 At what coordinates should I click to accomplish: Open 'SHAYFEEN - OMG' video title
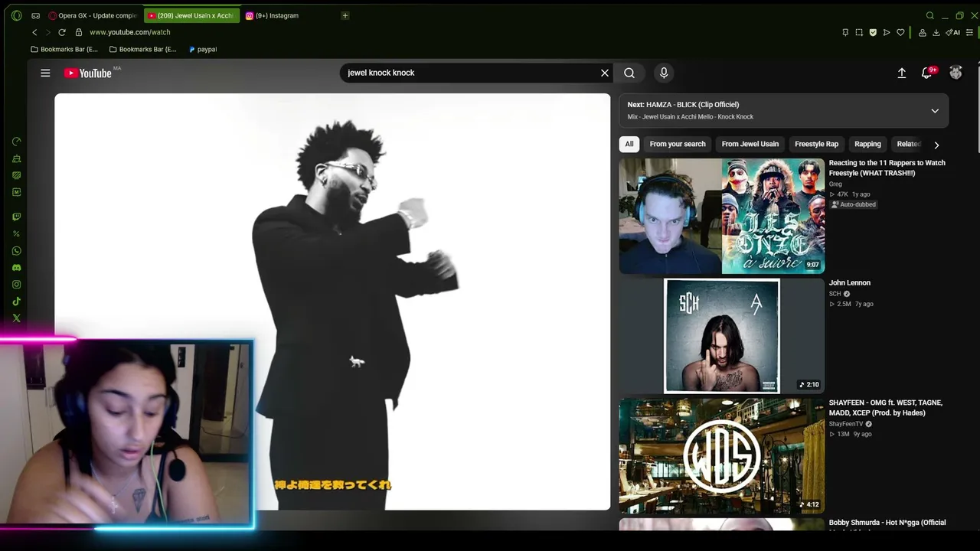(886, 407)
